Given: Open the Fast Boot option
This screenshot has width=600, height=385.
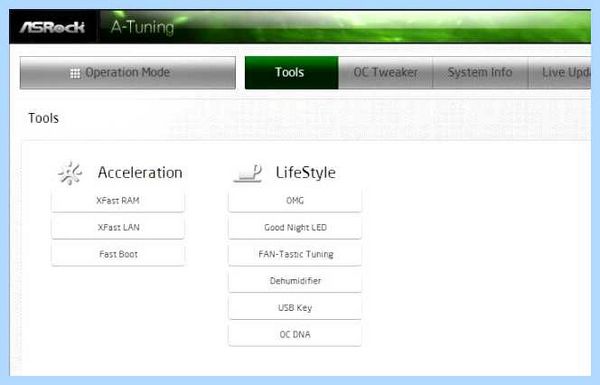Looking at the screenshot, I should (118, 254).
